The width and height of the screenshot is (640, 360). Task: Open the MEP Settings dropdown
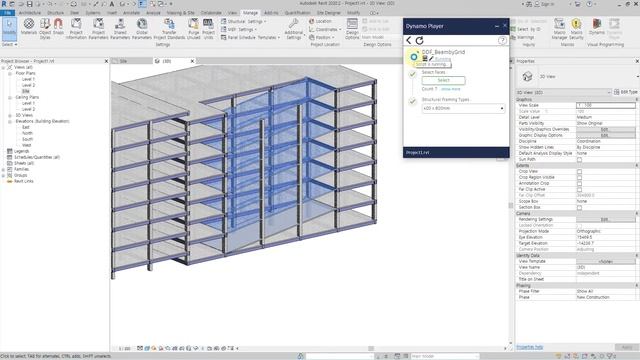tap(239, 29)
